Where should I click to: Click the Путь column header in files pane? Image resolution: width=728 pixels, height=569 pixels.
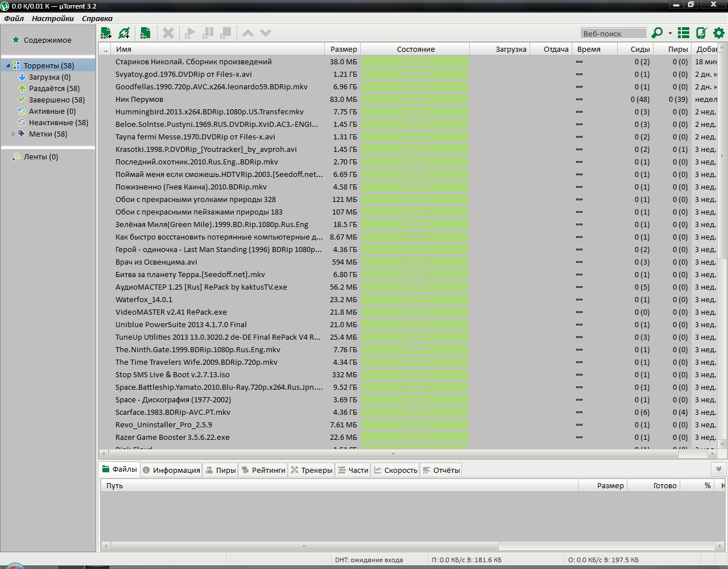(340, 485)
